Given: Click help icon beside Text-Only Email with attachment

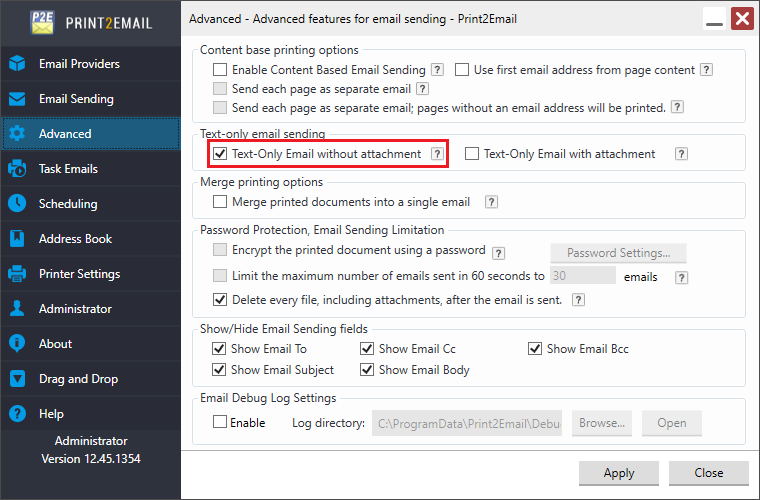Looking at the screenshot, I should click(681, 154).
